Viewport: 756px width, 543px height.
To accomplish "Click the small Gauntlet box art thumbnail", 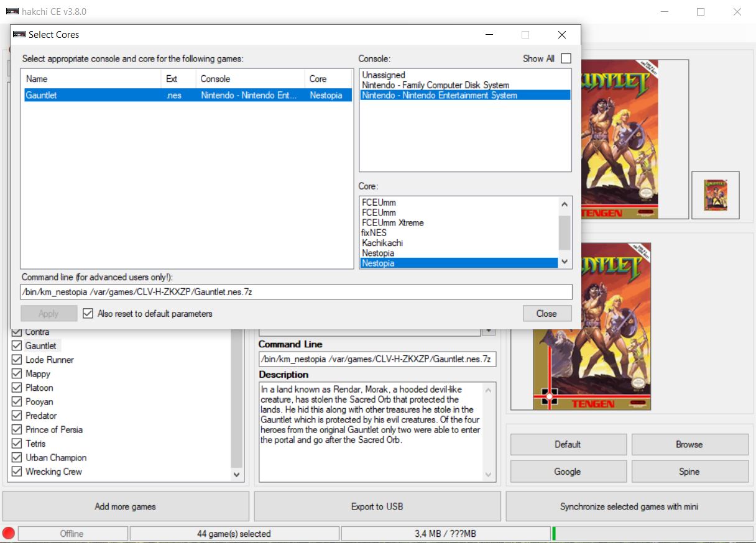I will point(715,195).
